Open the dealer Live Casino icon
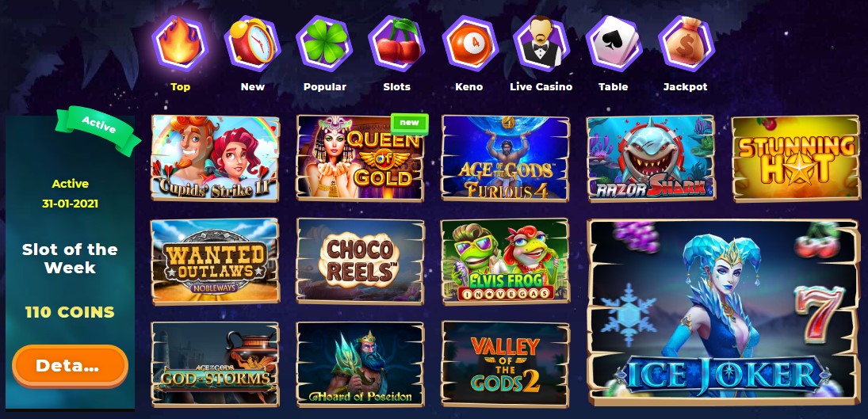868x419 pixels. click(541, 44)
